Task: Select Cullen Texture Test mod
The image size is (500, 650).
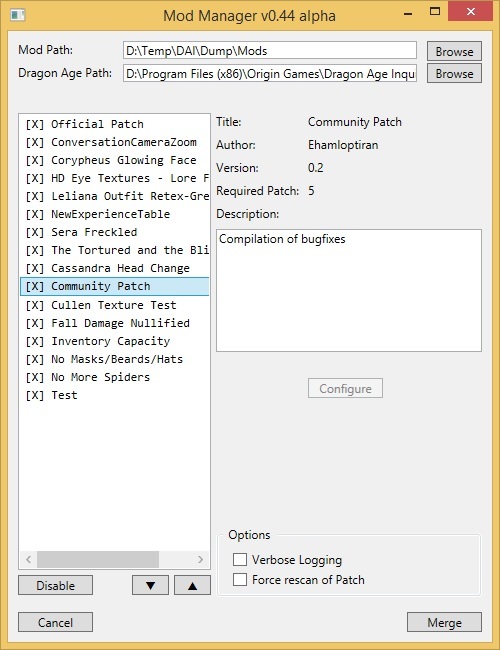Action: click(114, 305)
